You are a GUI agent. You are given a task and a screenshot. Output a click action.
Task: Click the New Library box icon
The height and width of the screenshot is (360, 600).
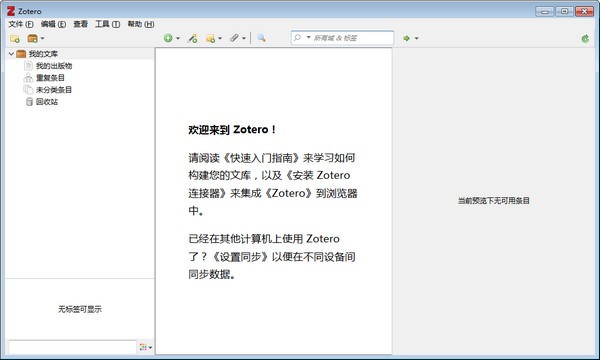[33, 38]
